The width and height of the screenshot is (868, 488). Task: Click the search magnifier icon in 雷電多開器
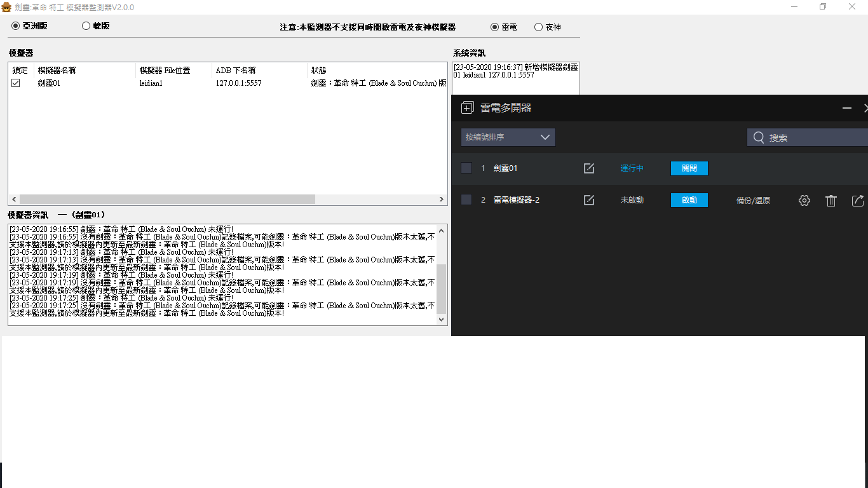pos(759,137)
